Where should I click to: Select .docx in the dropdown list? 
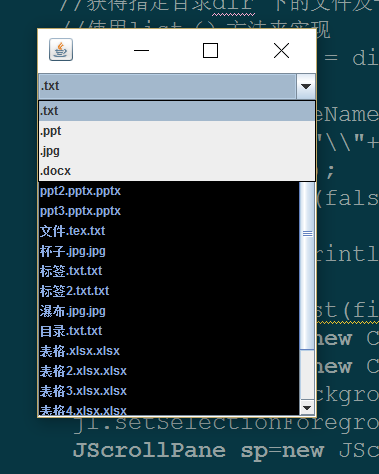[177, 171]
